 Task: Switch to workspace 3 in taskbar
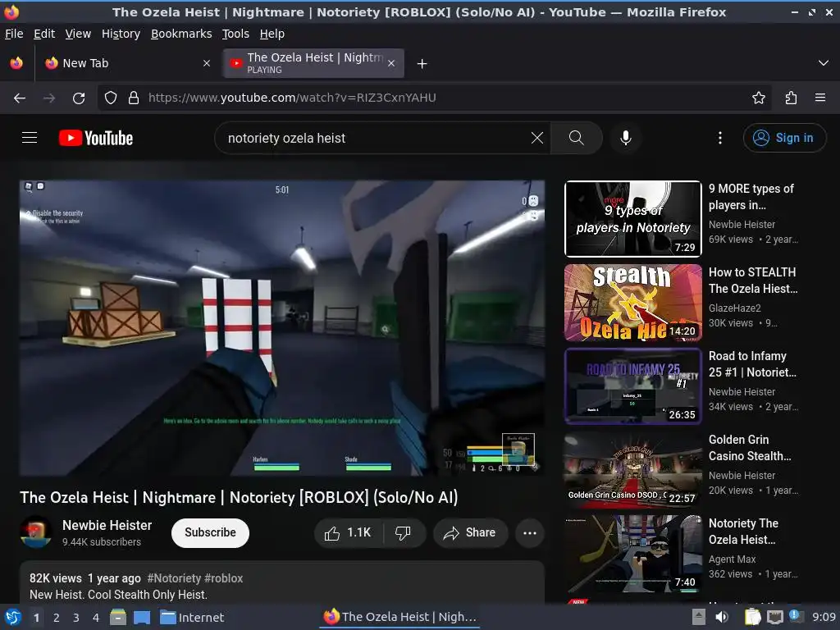tap(76, 618)
